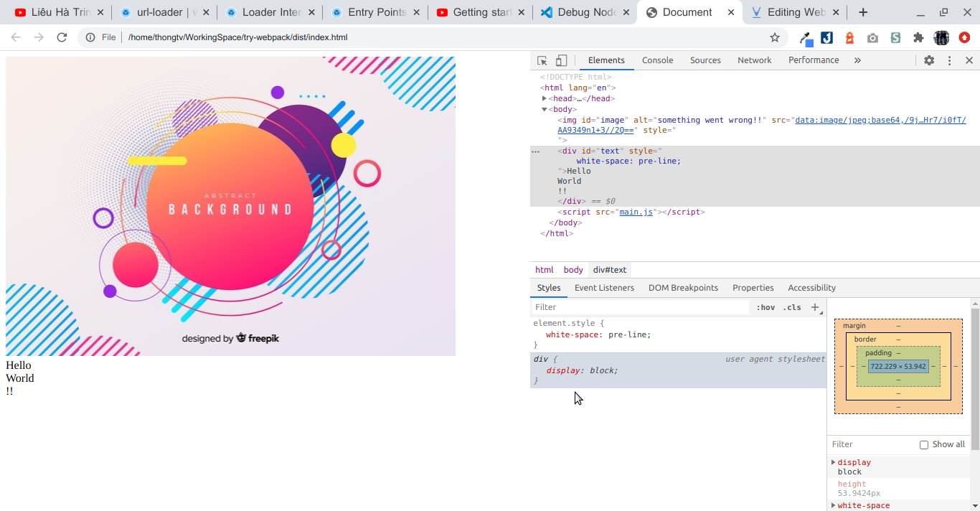Select div#text in the breadcrumb
This screenshot has width=980, height=511.
(610, 270)
